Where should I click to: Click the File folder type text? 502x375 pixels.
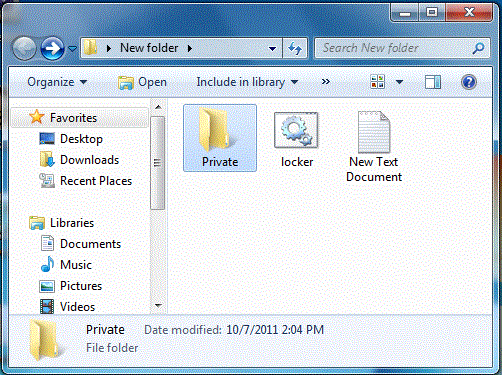tap(112, 348)
